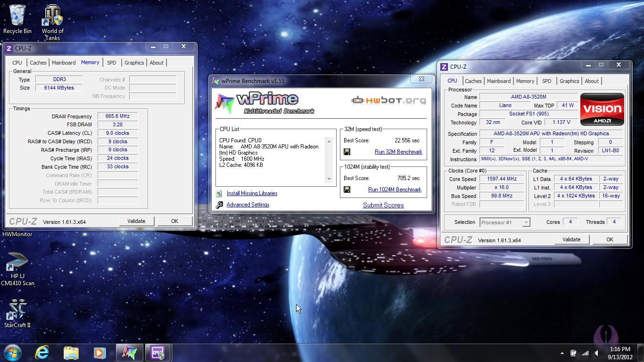This screenshot has height=362, width=644.
Task: Minimize the left CPU-Z Memory window
Action: (x=152, y=46)
